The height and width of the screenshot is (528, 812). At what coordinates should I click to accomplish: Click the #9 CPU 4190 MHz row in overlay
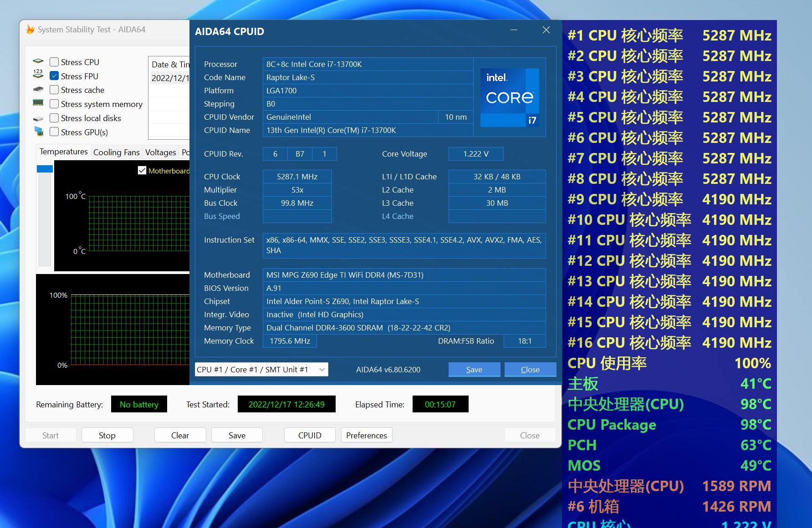tap(669, 199)
